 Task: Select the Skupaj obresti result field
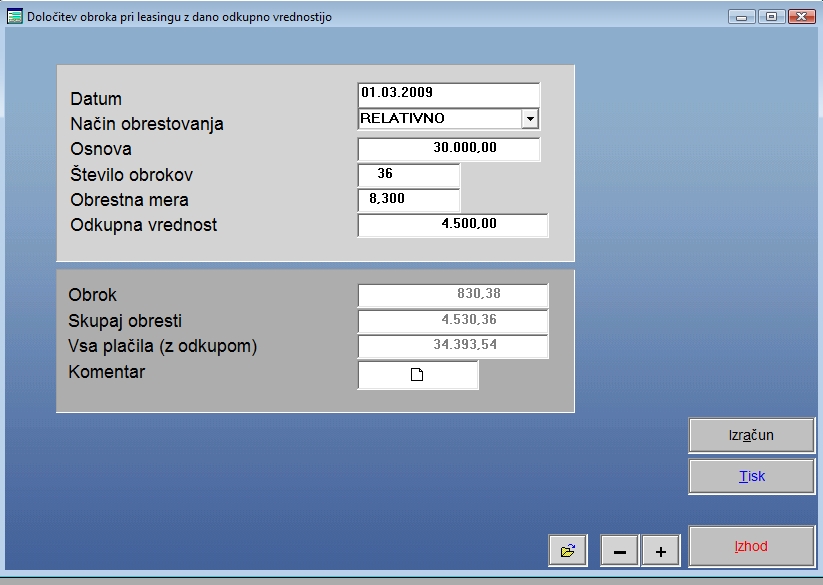coord(452,321)
